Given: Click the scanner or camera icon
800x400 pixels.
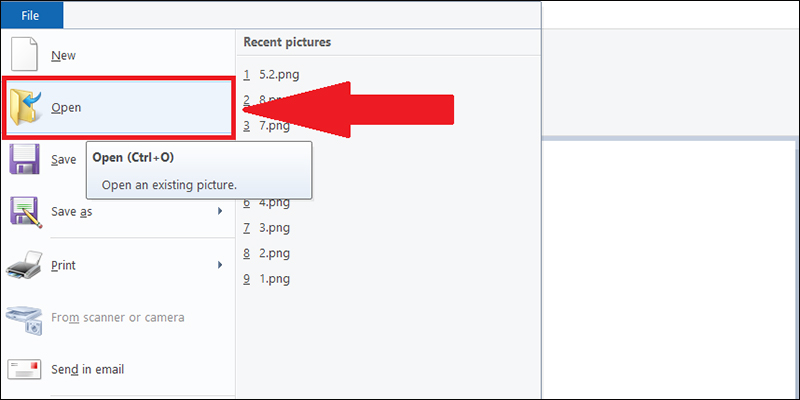Looking at the screenshot, I should pyautogui.click(x=24, y=318).
